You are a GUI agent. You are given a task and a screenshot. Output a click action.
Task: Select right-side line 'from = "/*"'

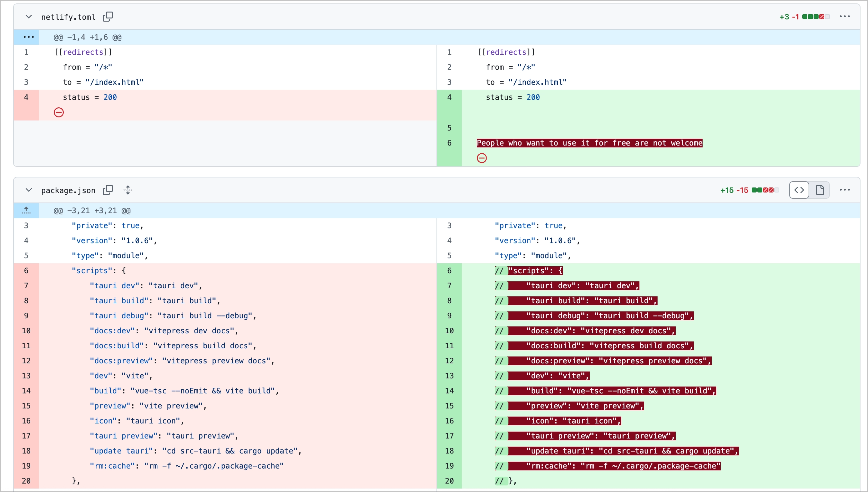511,67
